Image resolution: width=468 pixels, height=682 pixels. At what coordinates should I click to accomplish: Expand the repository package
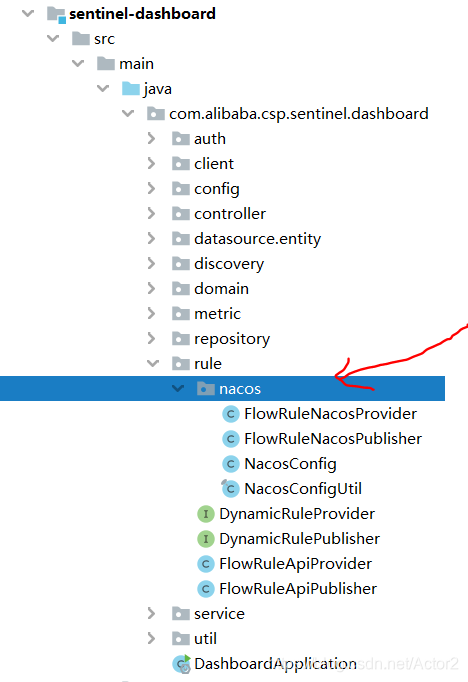click(151, 338)
